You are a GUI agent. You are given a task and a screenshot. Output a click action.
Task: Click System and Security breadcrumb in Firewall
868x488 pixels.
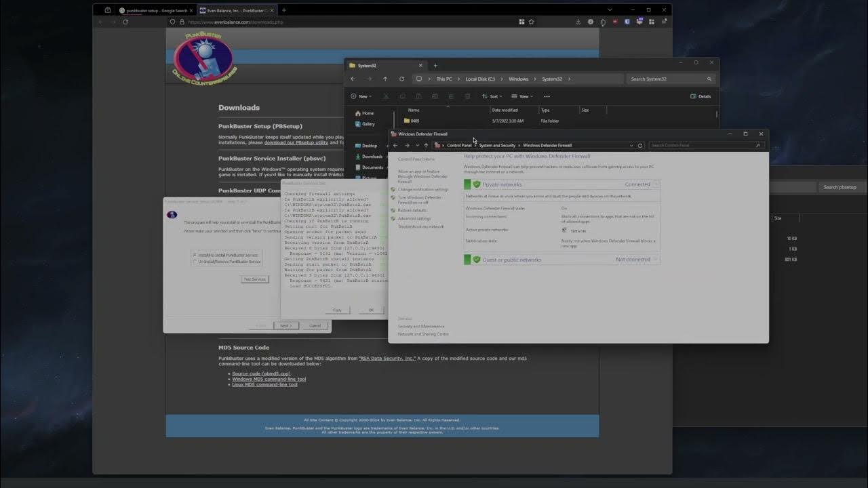tap(497, 145)
